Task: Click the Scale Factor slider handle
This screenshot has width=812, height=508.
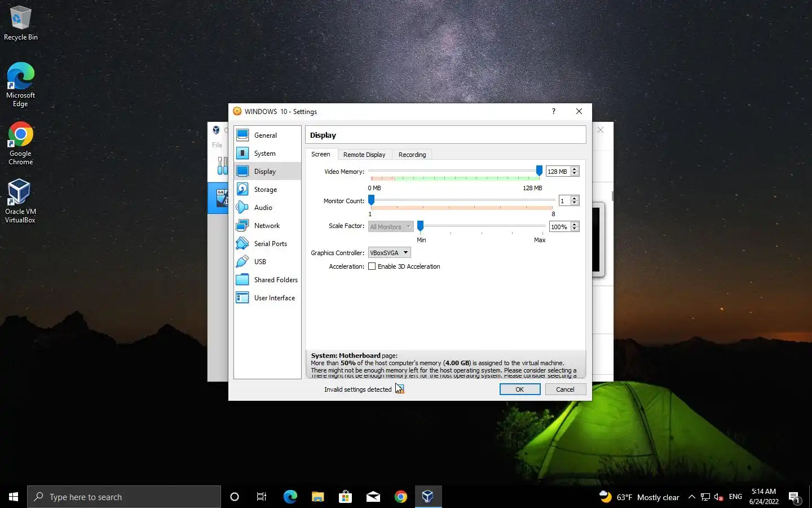Action: (420, 226)
